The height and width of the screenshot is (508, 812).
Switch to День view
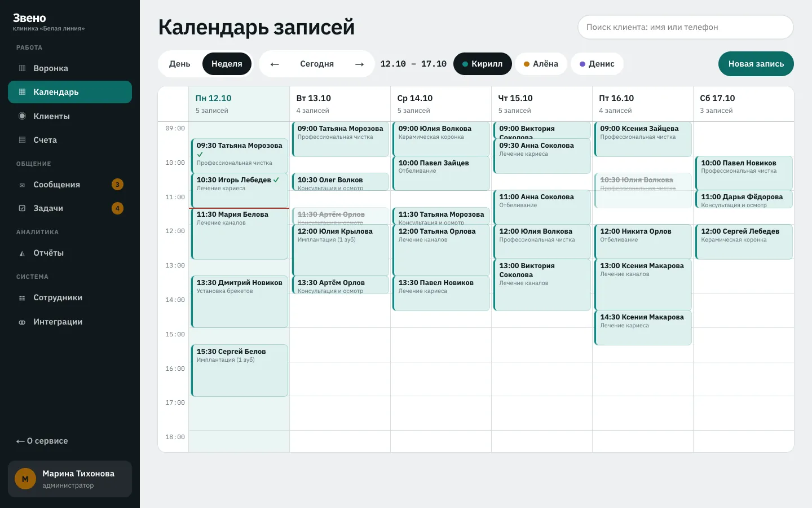(179, 64)
